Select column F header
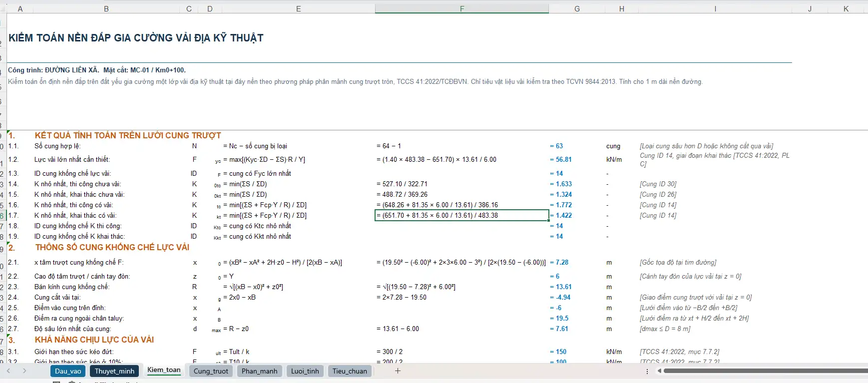The image size is (868, 383). [x=462, y=8]
